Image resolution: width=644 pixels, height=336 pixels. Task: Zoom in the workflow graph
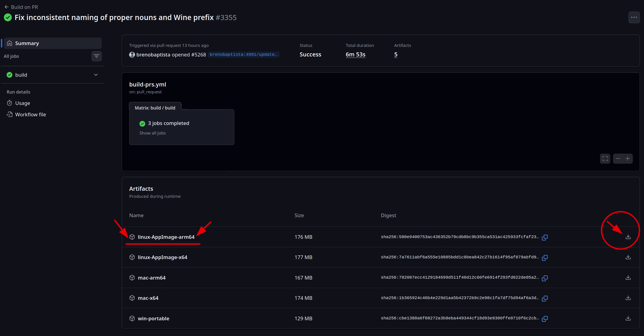(628, 159)
